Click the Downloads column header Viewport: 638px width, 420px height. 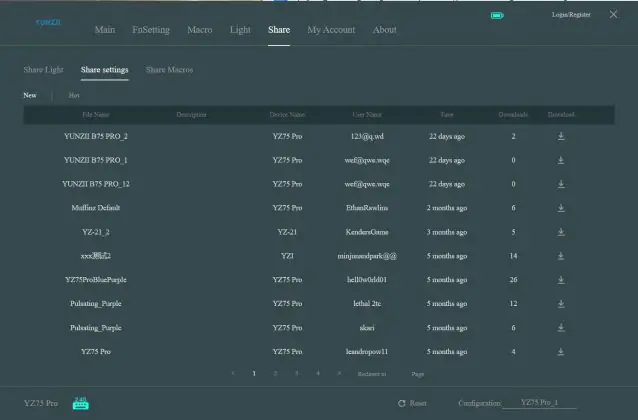tap(513, 115)
